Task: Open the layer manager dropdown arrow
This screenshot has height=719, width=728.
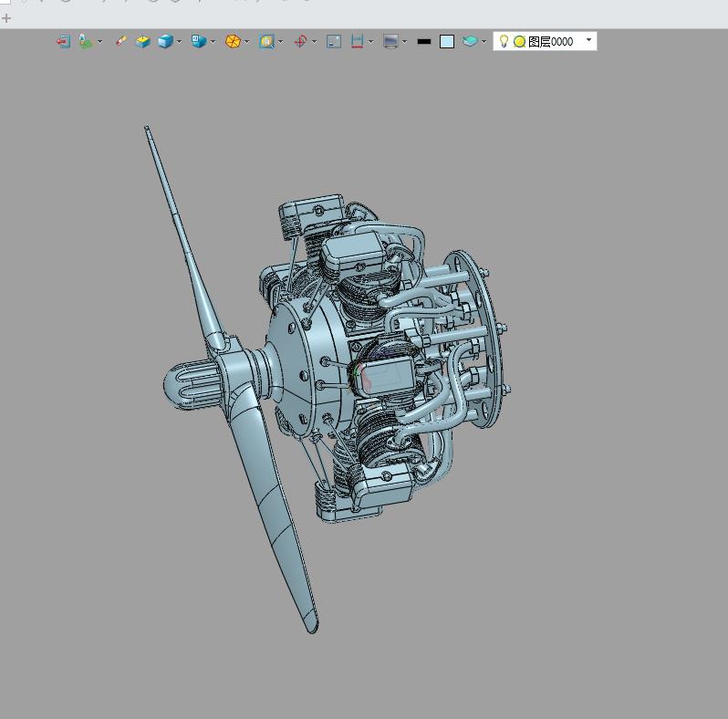Action: 484,42
